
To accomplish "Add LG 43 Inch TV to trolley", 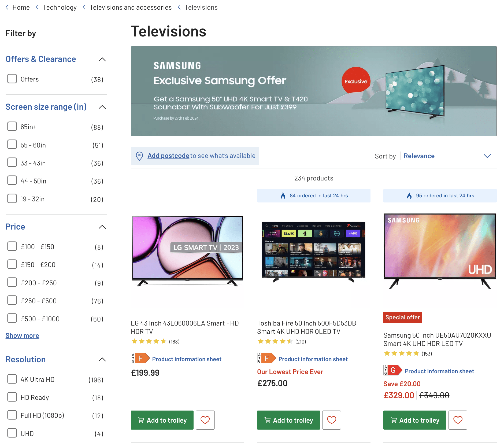I will (x=162, y=420).
